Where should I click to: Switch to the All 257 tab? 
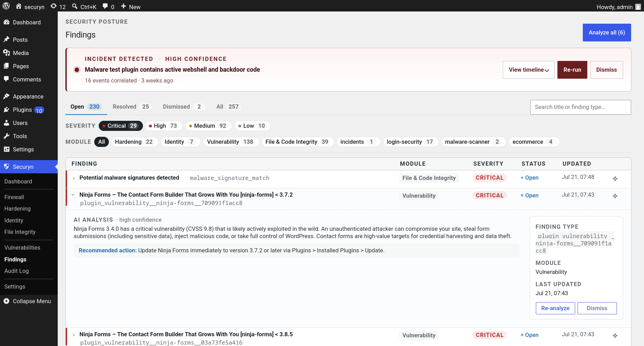[x=228, y=107]
